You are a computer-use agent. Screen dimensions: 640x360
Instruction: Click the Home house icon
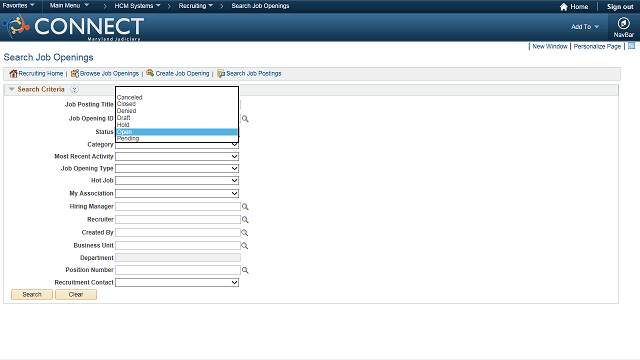click(x=564, y=7)
